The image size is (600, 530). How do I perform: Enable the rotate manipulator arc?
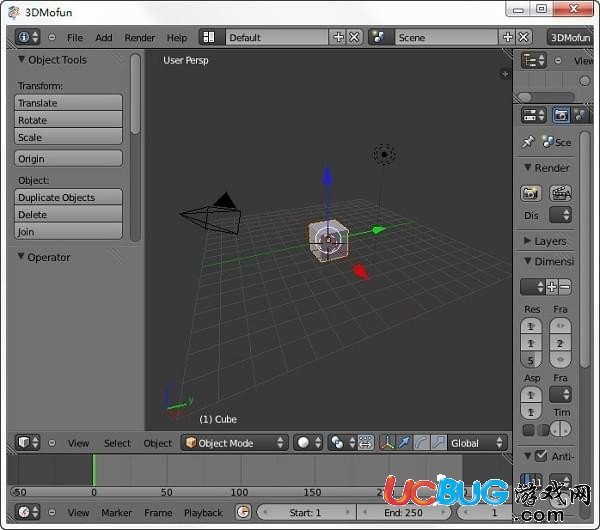(x=421, y=443)
